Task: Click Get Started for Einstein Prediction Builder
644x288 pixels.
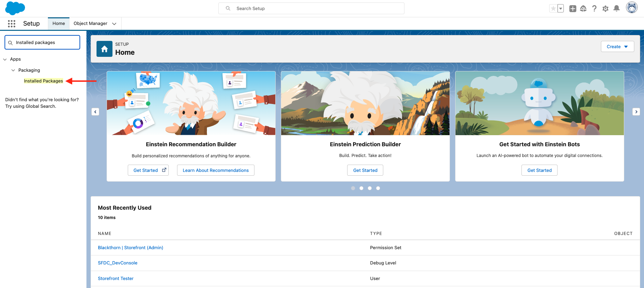Action: pyautogui.click(x=365, y=170)
